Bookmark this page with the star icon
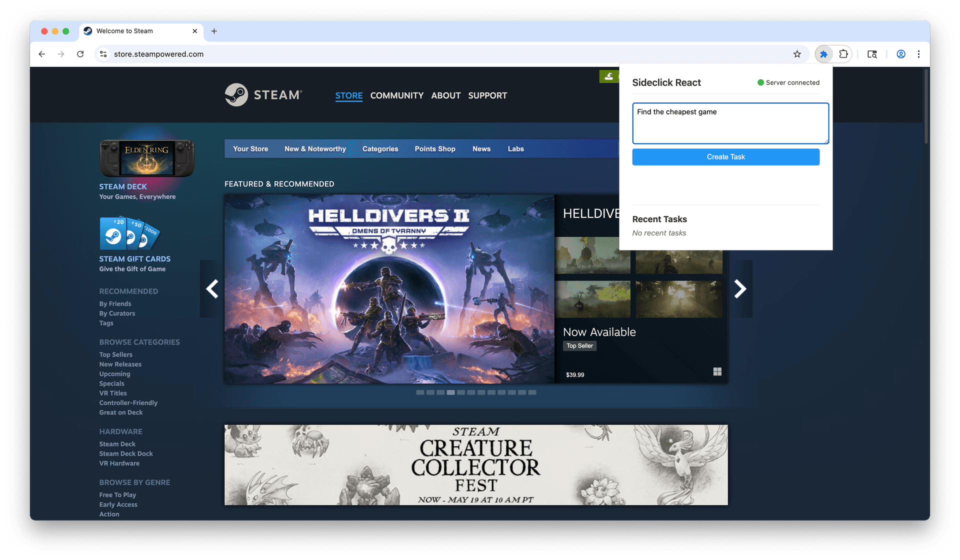Image resolution: width=960 pixels, height=560 pixels. (797, 54)
